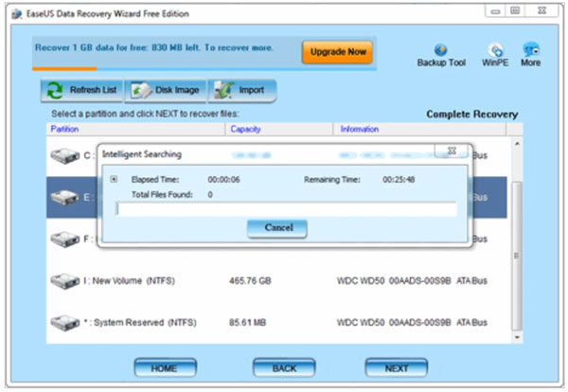
Task: Open the More options menu
Action: (x=531, y=56)
